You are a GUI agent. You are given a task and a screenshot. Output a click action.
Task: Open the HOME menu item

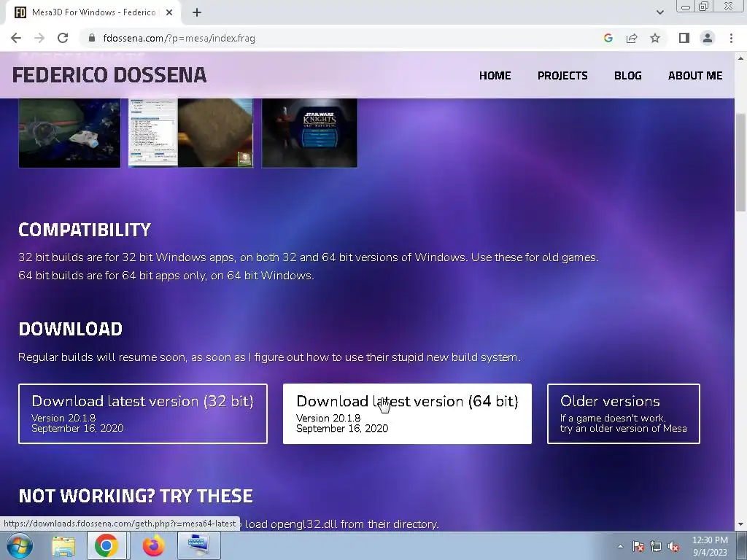[495, 75]
